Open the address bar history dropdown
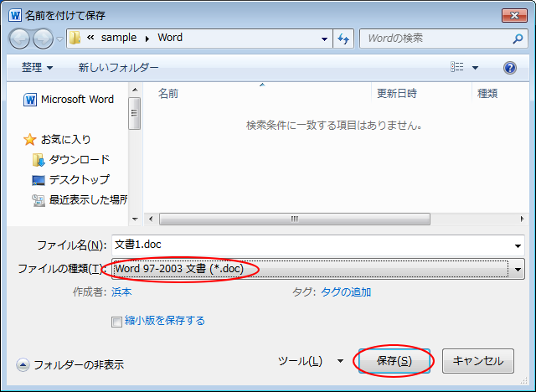 (324, 39)
